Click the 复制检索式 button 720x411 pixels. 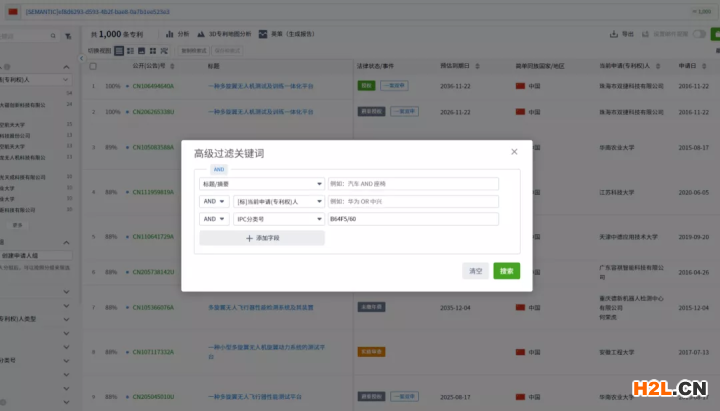click(x=194, y=51)
